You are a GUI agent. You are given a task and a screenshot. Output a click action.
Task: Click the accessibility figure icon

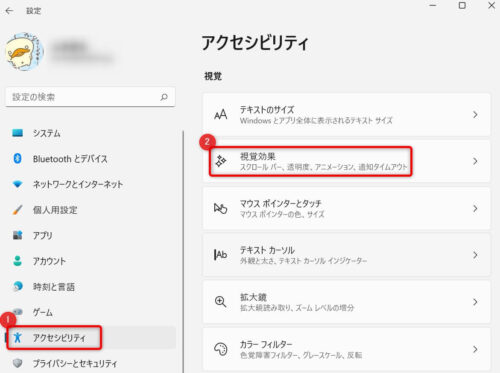pyautogui.click(x=17, y=338)
